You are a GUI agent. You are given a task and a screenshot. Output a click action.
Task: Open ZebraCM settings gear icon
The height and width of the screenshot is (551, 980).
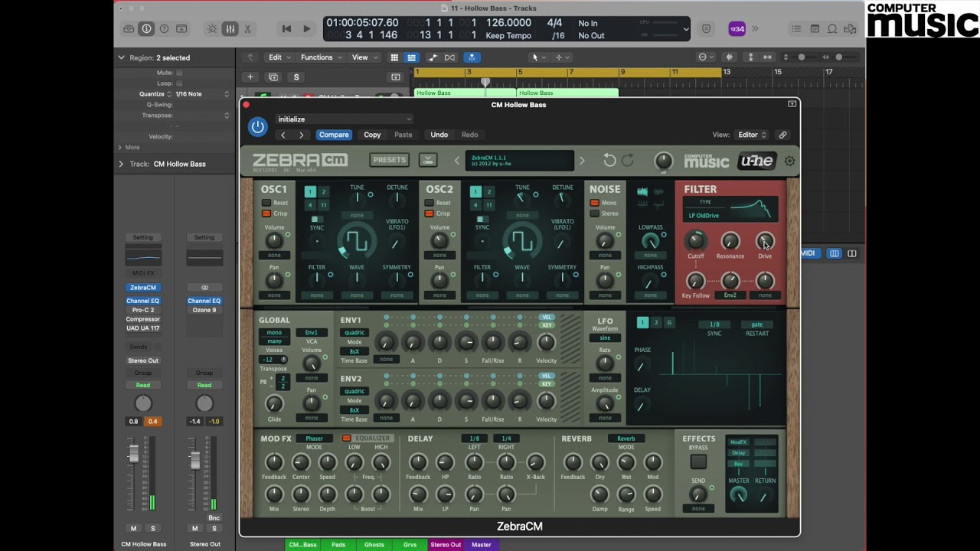coord(789,161)
